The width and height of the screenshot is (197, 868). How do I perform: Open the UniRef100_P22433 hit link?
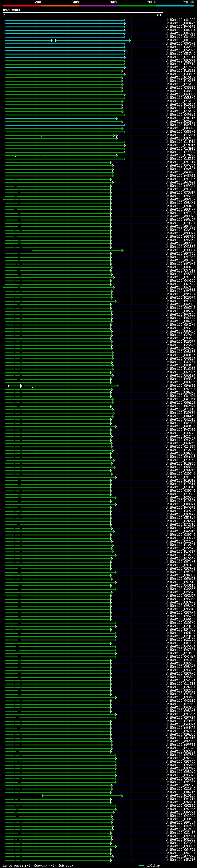tap(180, 436)
